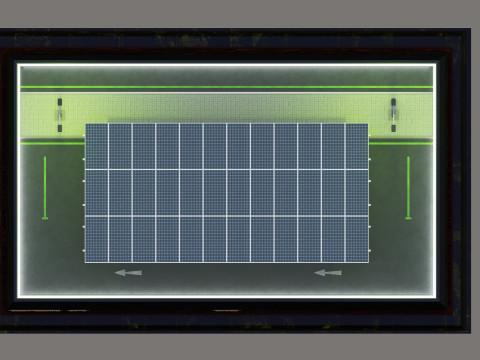
Task: Select the left gray direction arrow below the panels
Action: (x=128, y=273)
